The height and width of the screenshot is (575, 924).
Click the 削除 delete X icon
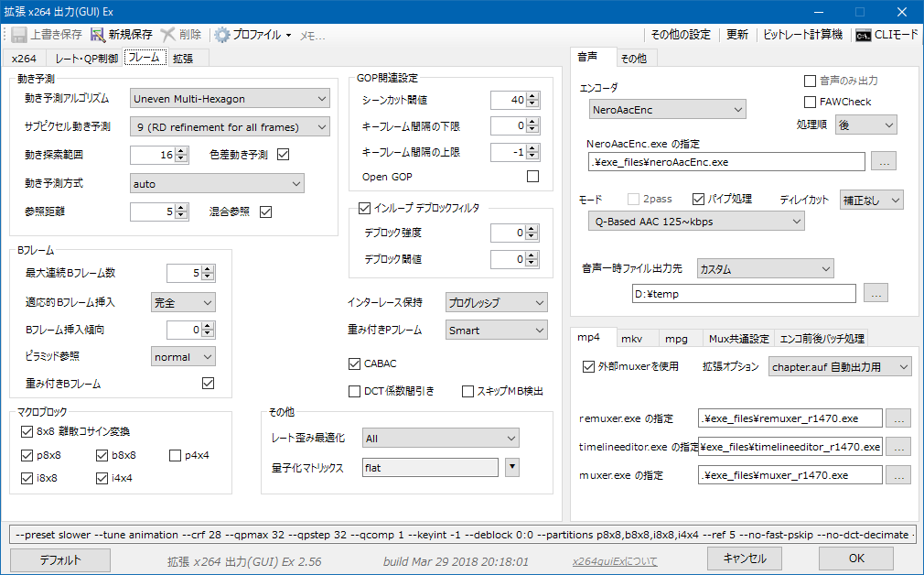pyautogui.click(x=168, y=35)
